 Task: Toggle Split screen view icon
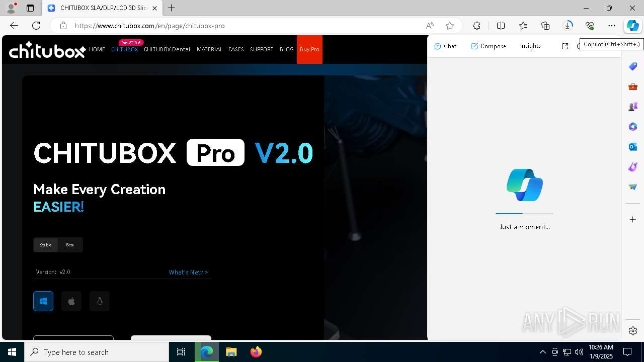501,26
